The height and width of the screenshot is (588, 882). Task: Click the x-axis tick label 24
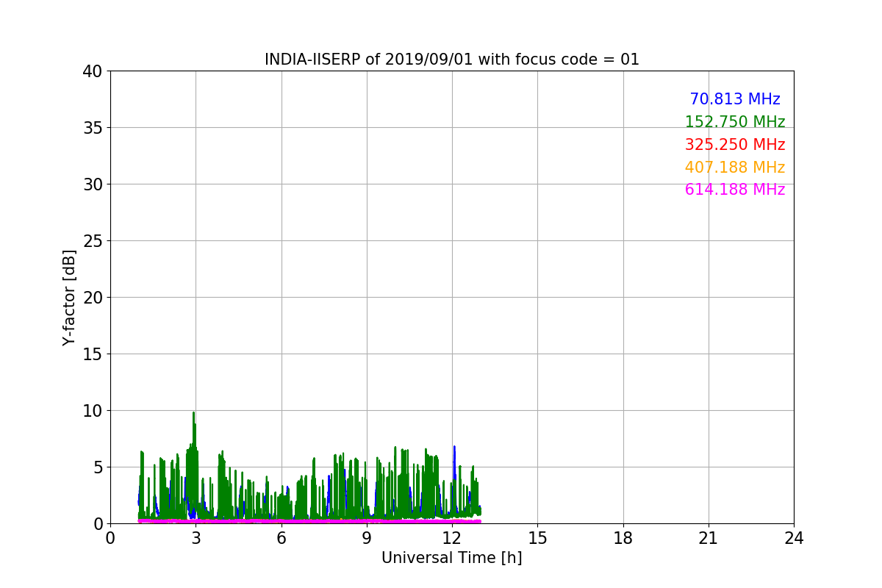[794, 538]
